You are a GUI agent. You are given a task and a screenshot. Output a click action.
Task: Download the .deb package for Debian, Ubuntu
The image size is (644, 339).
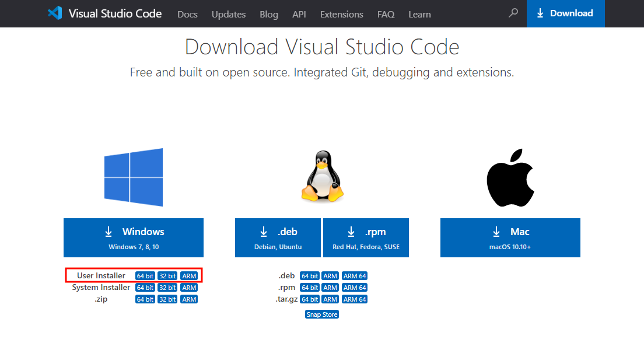[278, 237]
